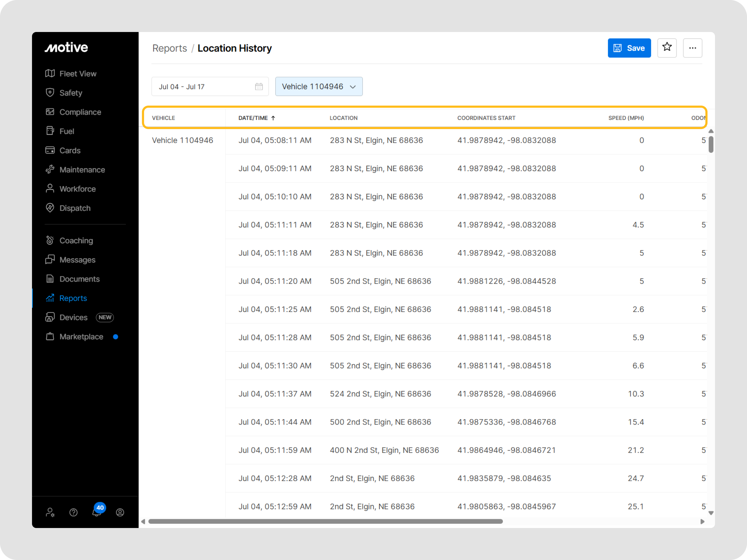
Task: Click the Reports breadcrumb link
Action: click(169, 48)
